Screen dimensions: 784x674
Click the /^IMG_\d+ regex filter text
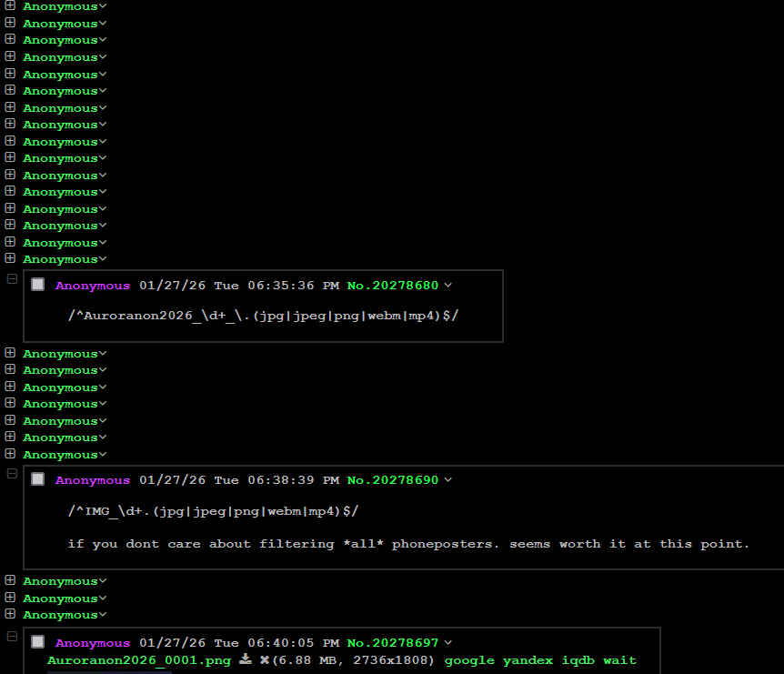(213, 511)
